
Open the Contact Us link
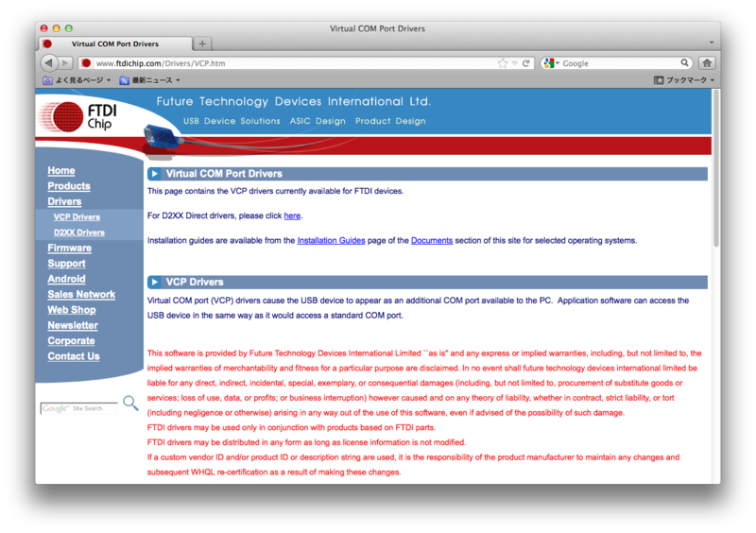tap(74, 356)
